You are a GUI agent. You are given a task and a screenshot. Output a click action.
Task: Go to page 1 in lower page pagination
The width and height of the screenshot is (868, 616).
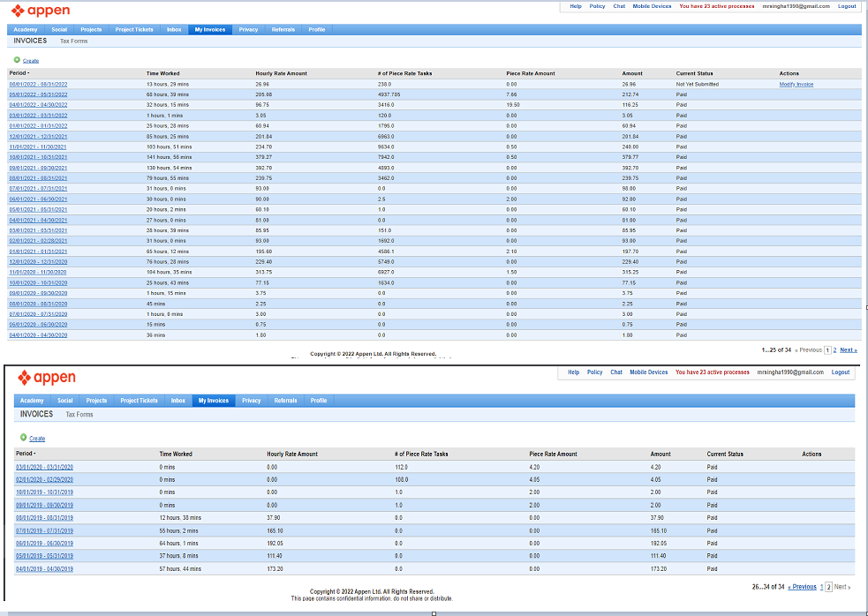coord(821,587)
